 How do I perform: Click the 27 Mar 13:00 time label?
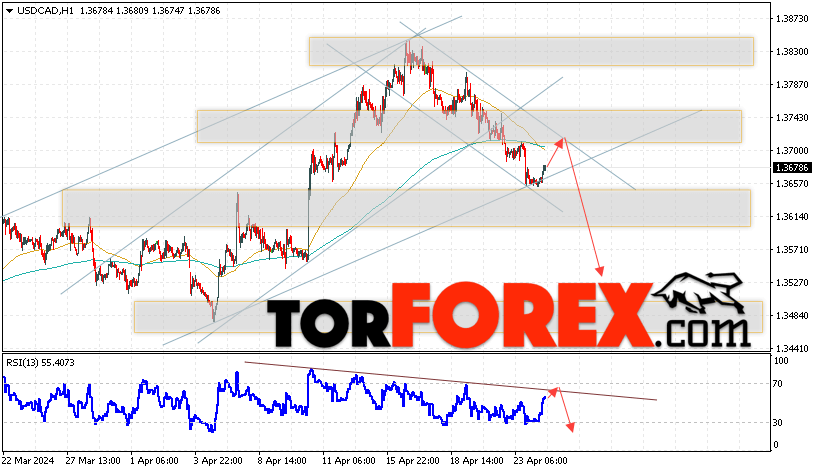(x=93, y=461)
